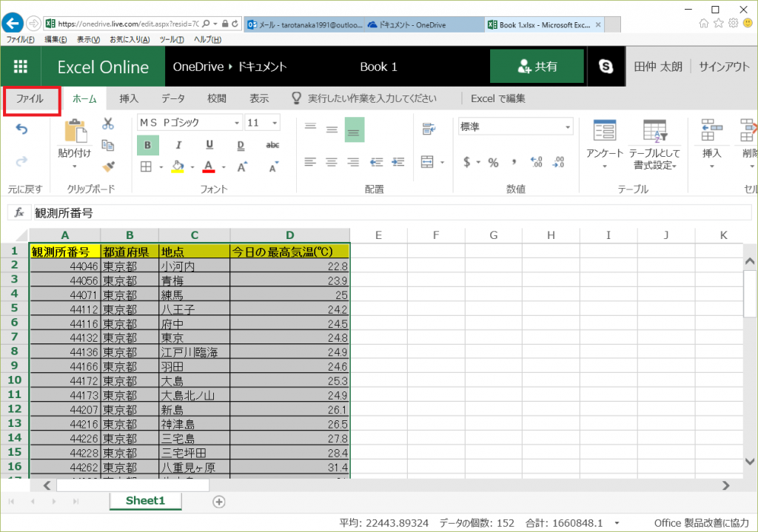Click Excel で編集 button
The height and width of the screenshot is (532, 758).
tap(498, 98)
